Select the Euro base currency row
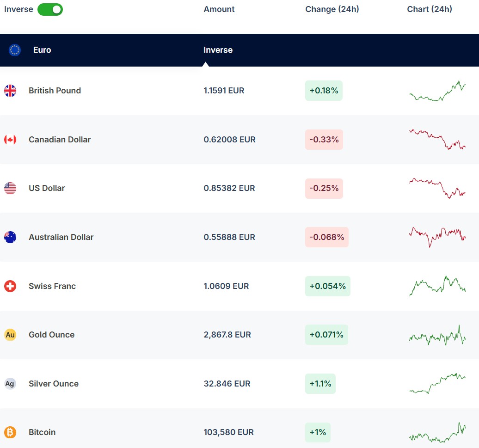Image resolution: width=479 pixels, height=448 pixels. pos(42,50)
